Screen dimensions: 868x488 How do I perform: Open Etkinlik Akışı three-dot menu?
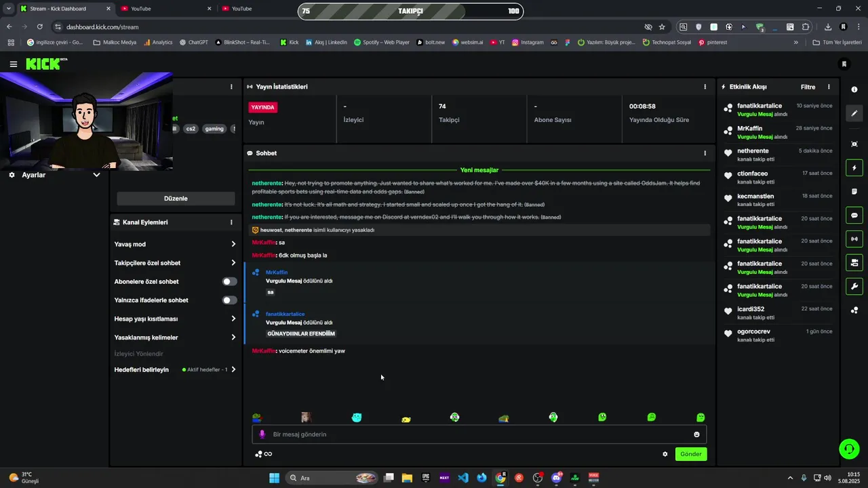pos(828,87)
